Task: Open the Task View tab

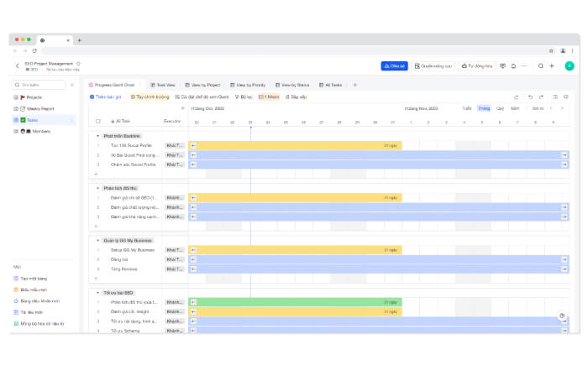Action: click(x=165, y=85)
